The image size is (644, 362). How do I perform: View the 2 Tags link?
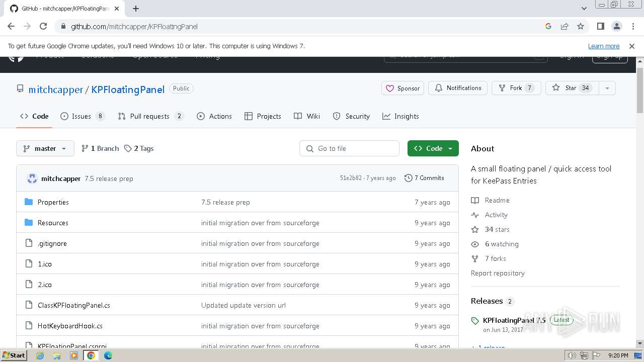tap(139, 148)
